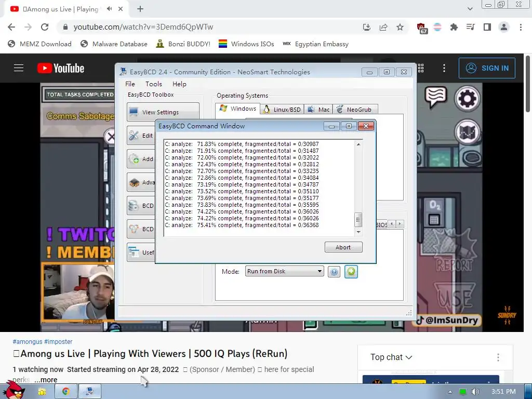Image resolution: width=532 pixels, height=399 pixels.
Task: Click the Edit button in EasyBCD Toolbox
Action: pyautogui.click(x=141, y=136)
